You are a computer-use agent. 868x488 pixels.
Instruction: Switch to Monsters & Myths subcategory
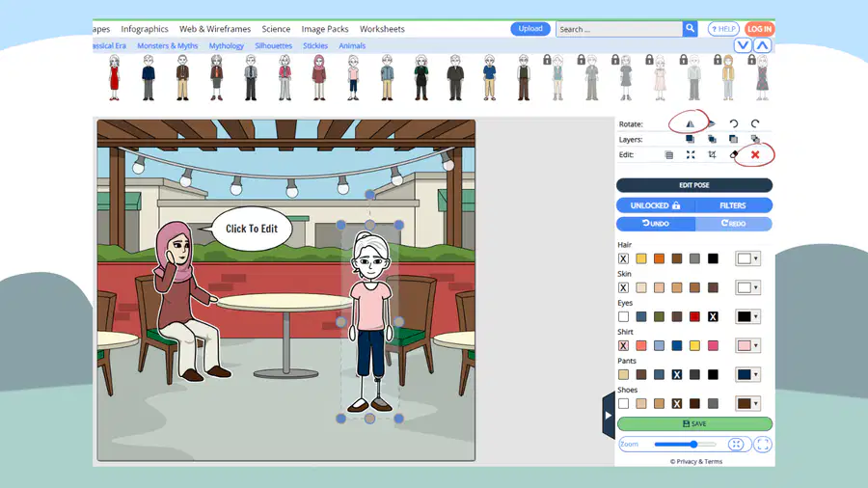point(167,46)
